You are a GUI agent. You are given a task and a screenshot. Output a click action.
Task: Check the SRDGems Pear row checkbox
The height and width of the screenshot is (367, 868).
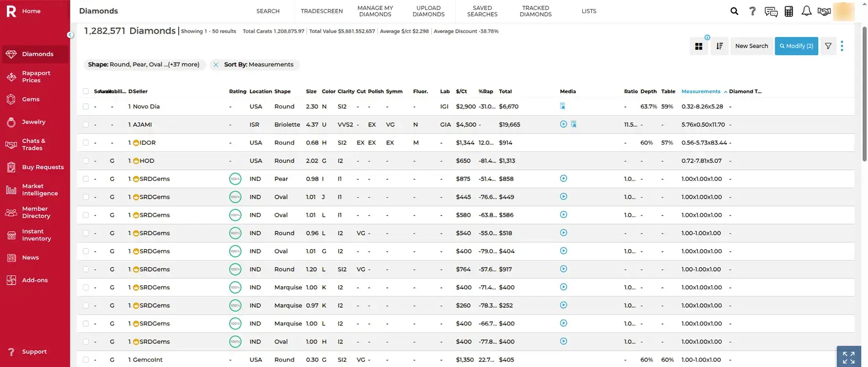click(86, 179)
